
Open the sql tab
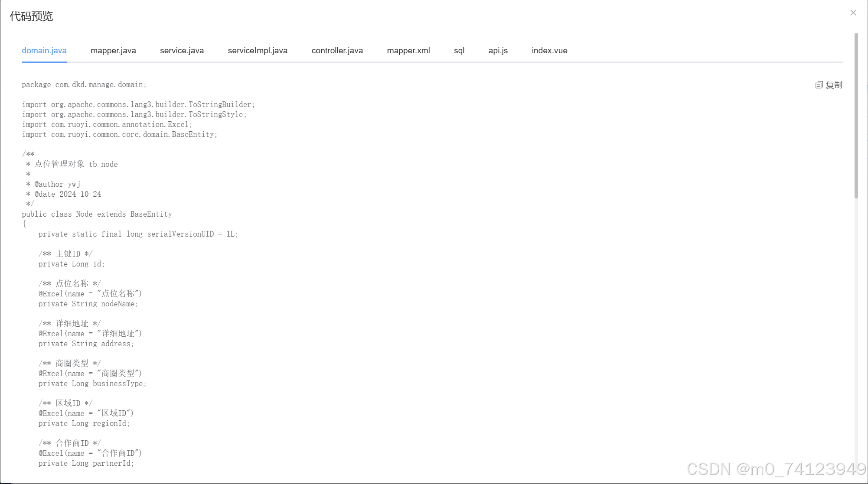pyautogui.click(x=459, y=51)
